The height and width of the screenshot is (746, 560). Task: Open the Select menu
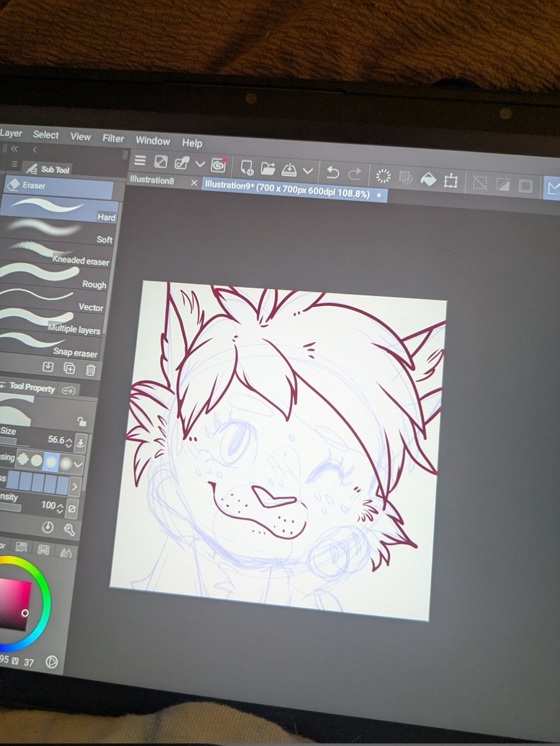(46, 135)
